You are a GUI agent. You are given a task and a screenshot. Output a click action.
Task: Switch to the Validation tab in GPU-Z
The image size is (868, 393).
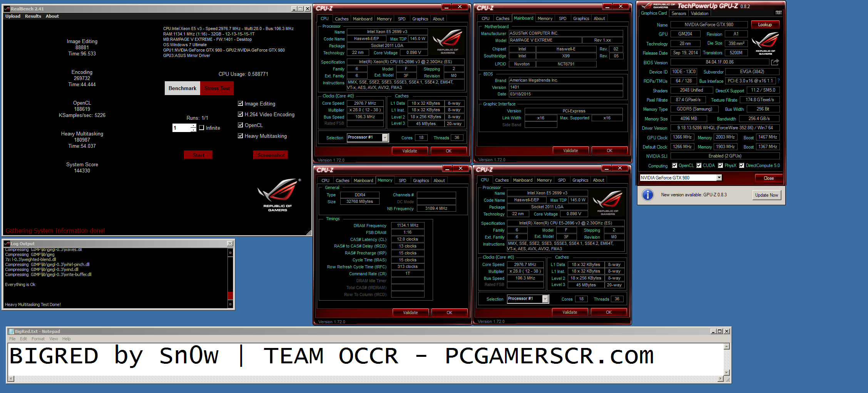tap(699, 13)
